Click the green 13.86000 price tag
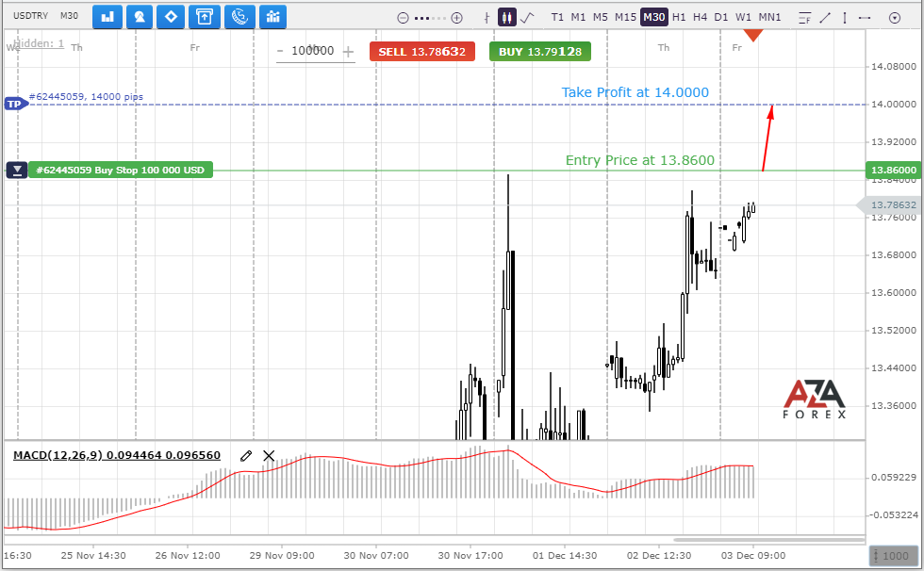 click(894, 171)
